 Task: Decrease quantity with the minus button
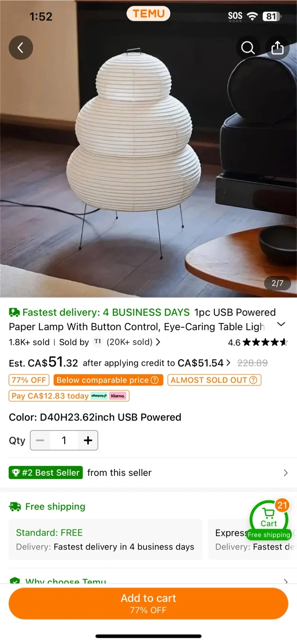(40, 441)
